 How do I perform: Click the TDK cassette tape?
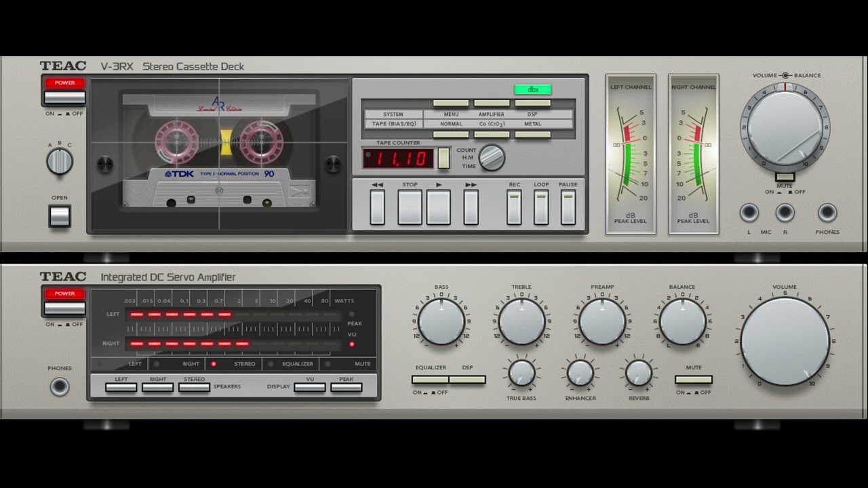tap(218, 150)
